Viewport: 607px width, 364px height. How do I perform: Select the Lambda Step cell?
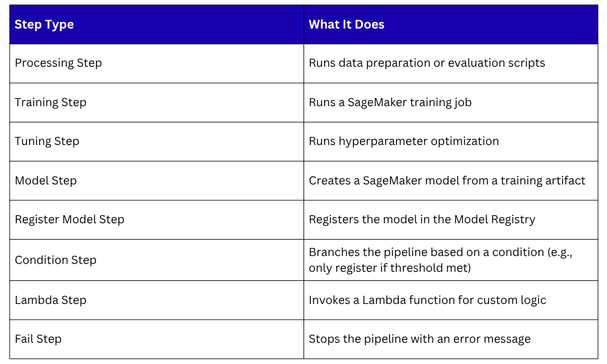click(50, 300)
